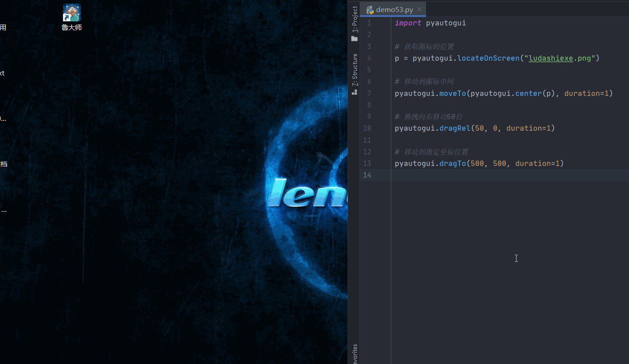Click 'moveTo' on line 7
The height and width of the screenshot is (364, 629).
point(453,93)
